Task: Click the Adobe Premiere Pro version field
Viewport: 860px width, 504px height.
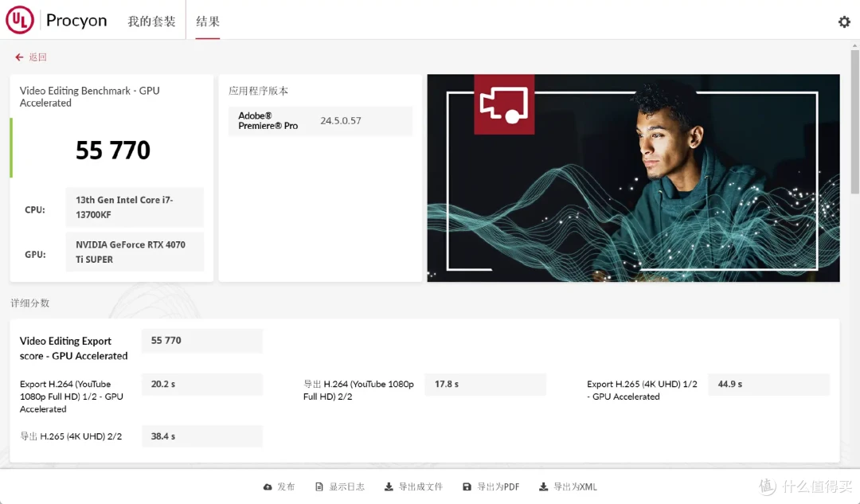Action: 320,120
